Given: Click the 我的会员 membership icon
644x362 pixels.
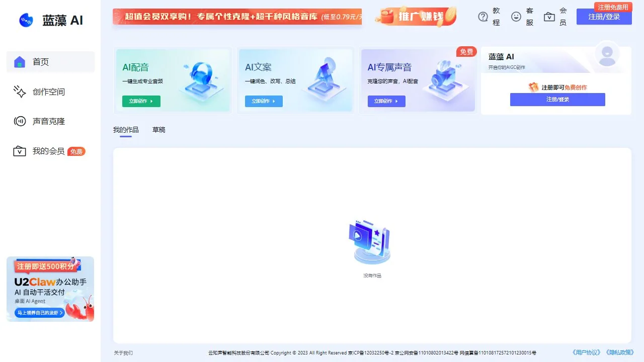Looking at the screenshot, I should pyautogui.click(x=20, y=151).
